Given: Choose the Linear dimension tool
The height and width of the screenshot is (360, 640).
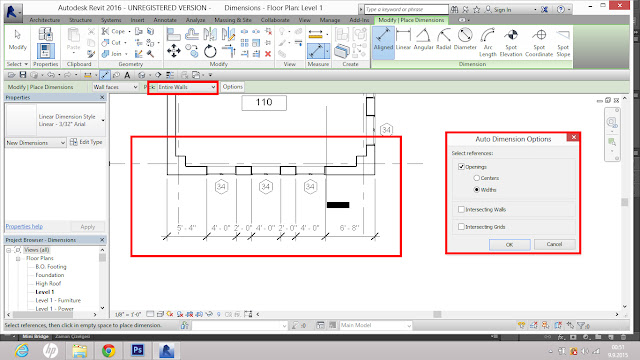Looking at the screenshot, I should (x=403, y=40).
